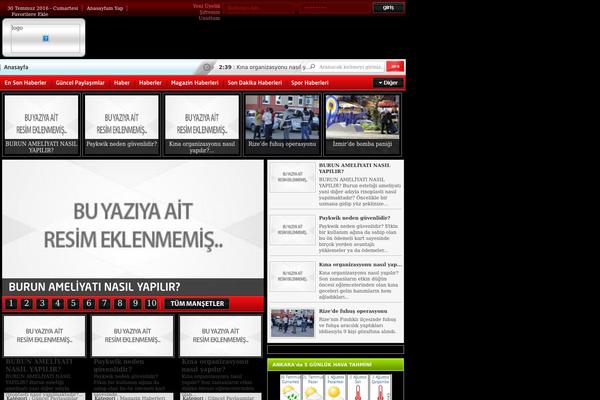Click Anasayfam Yap link
This screenshot has width=600, height=400.
pos(104,8)
